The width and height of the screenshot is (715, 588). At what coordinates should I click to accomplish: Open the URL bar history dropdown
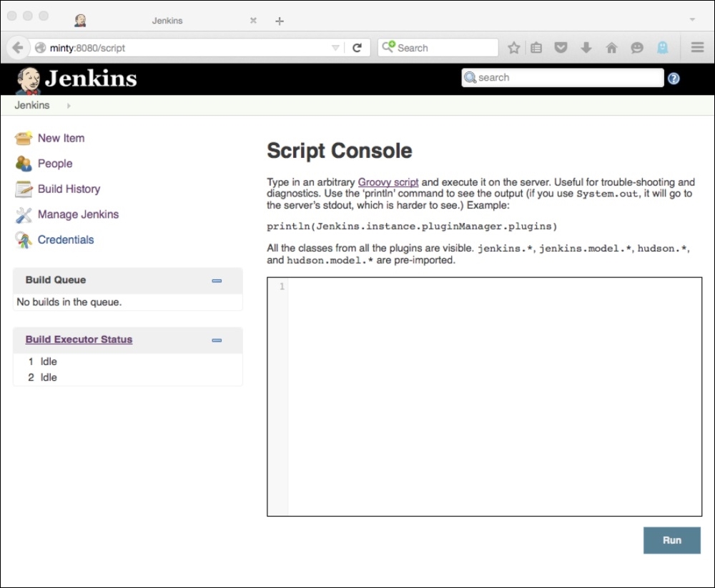click(x=335, y=48)
